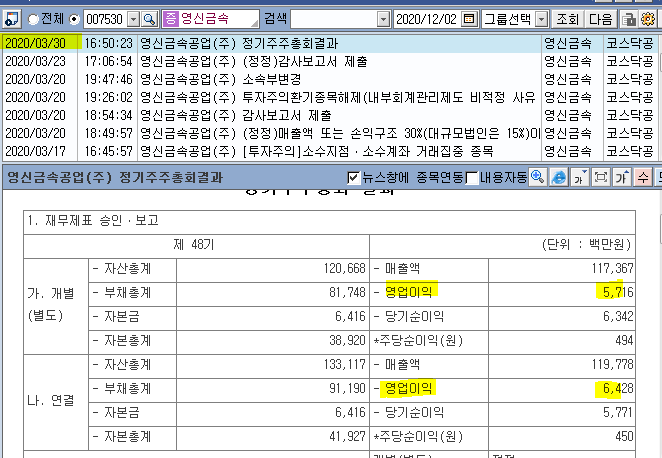Click the 검색 search input field
Viewport: 662px width, 458px height.
coord(334,19)
